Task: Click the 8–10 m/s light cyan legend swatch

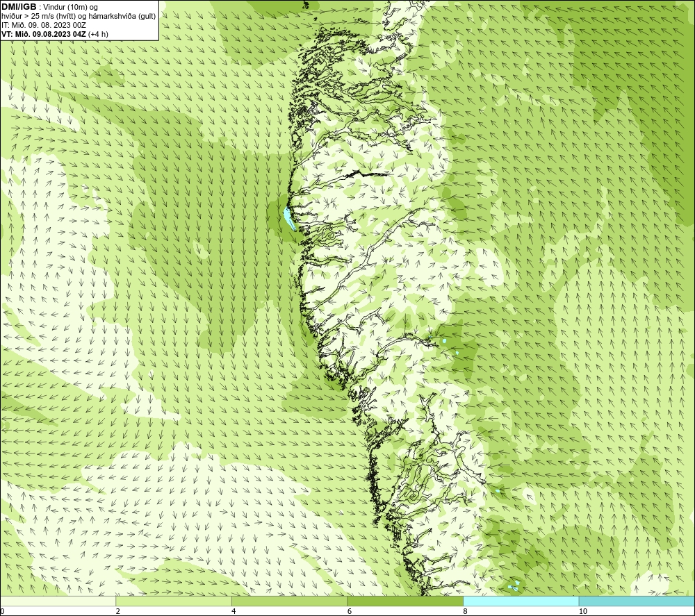Action: 521,601
